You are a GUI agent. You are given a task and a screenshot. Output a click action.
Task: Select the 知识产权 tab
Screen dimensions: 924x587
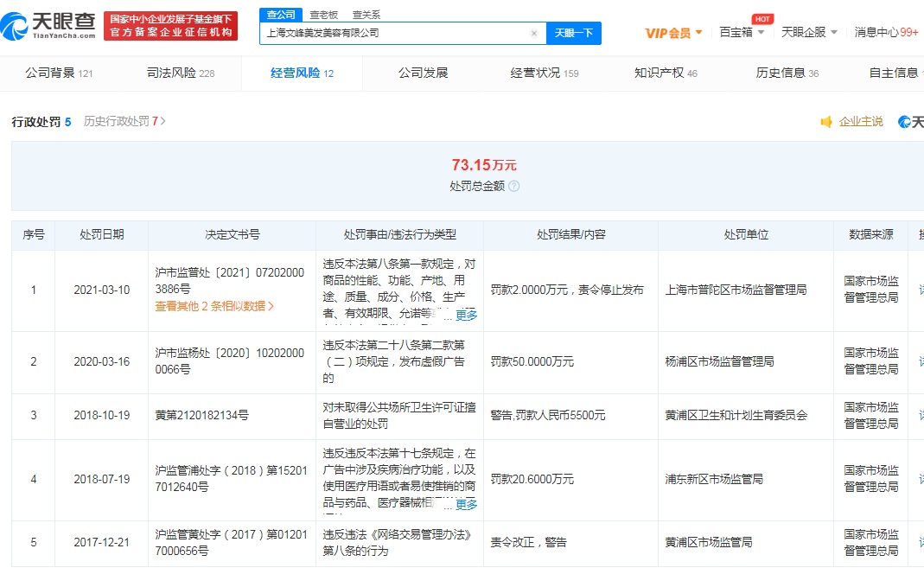(x=665, y=73)
